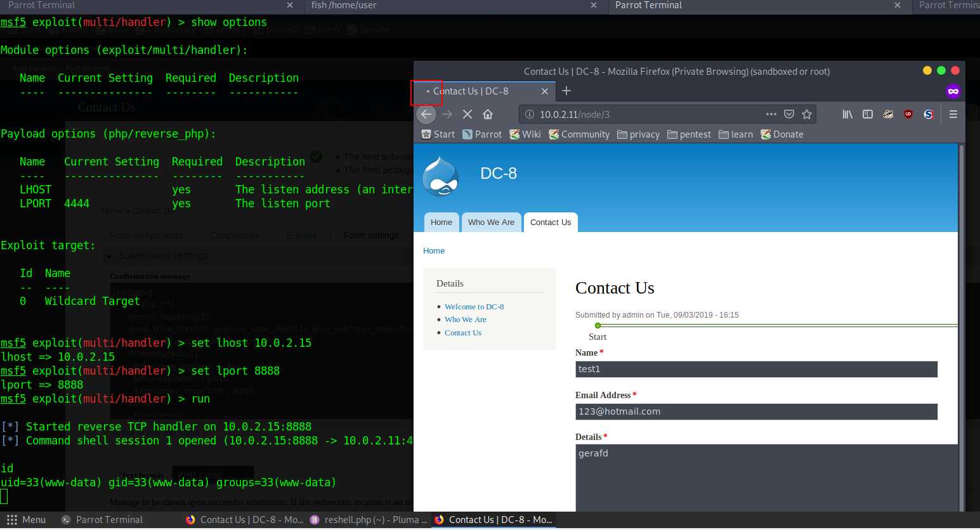Close the first Parrot Terminal tab
980x530 pixels.
click(x=290, y=5)
